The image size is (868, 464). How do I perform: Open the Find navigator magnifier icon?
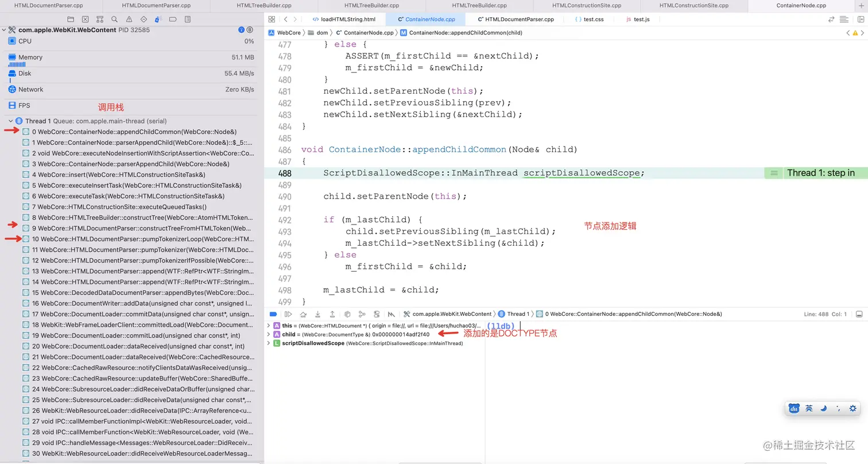click(x=115, y=19)
